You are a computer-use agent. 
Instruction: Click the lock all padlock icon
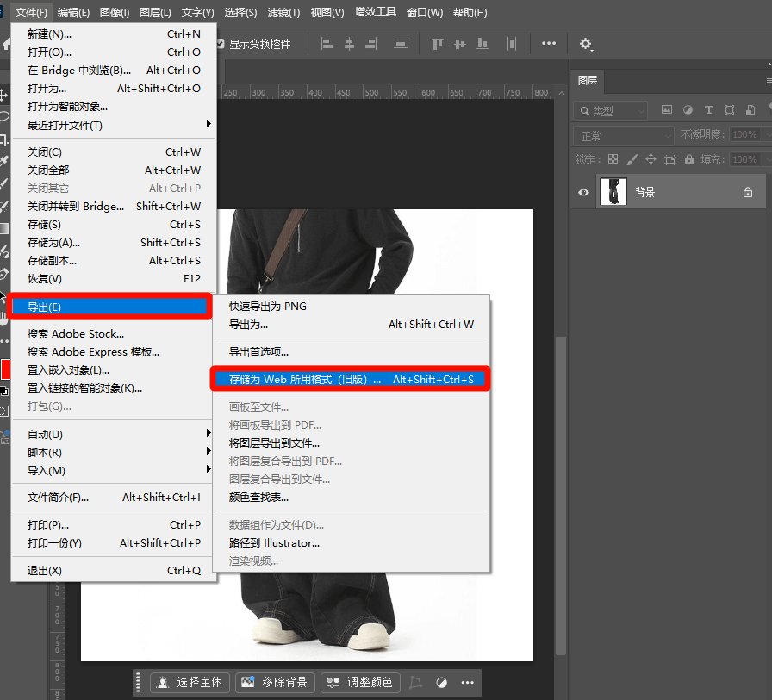click(688, 159)
